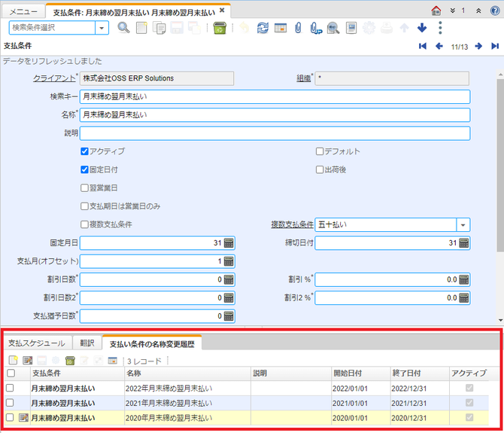Screen dimensions: 504x433
Task: Go to the home page icon
Action: 436,11
